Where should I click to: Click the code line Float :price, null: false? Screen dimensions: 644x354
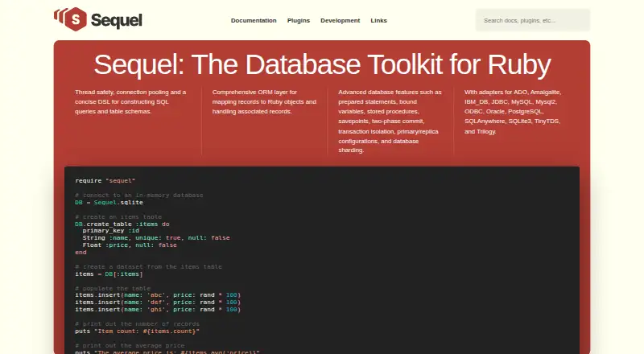[130, 245]
